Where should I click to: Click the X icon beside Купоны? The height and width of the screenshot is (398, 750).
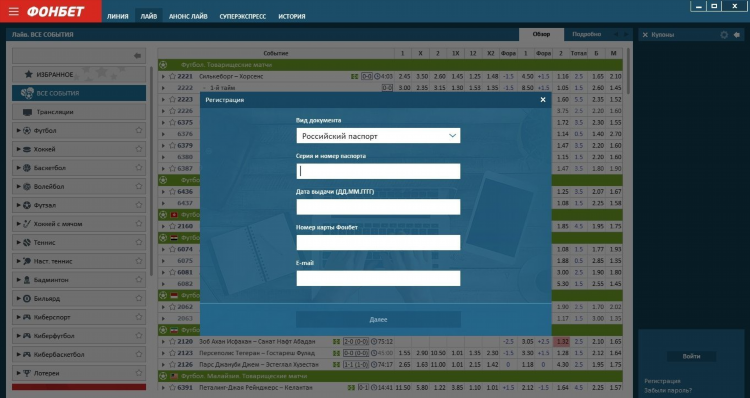point(645,35)
